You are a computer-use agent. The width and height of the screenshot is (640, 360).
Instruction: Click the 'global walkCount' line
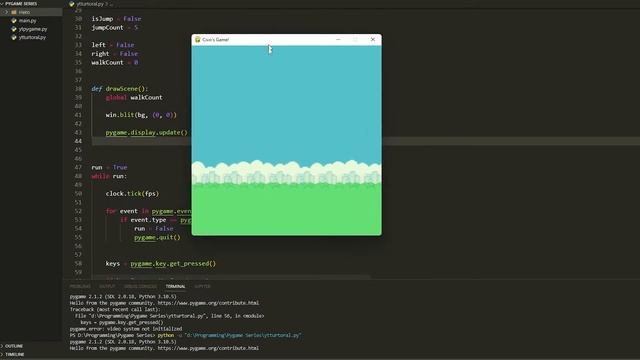[134, 98]
